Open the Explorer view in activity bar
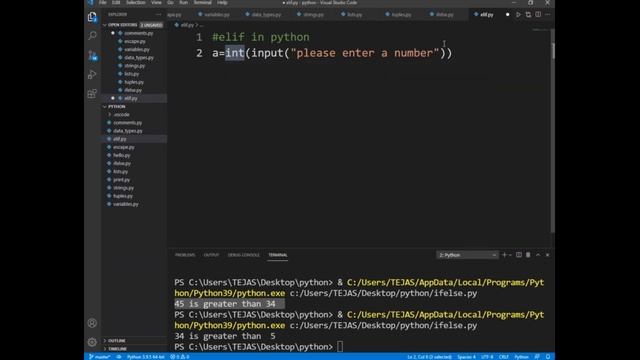The height and width of the screenshot is (360, 640). (92, 17)
